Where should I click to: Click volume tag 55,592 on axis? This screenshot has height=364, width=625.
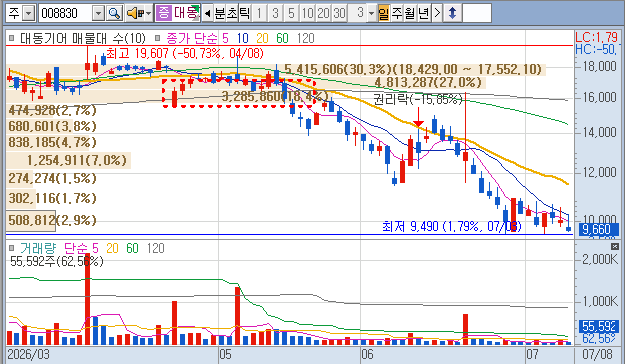click(599, 326)
